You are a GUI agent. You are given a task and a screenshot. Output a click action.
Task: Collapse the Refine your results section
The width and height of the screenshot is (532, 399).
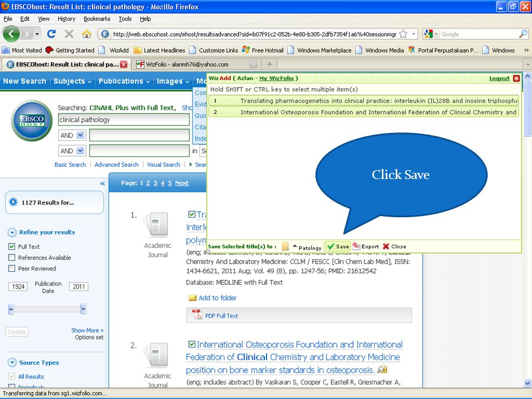(12, 232)
